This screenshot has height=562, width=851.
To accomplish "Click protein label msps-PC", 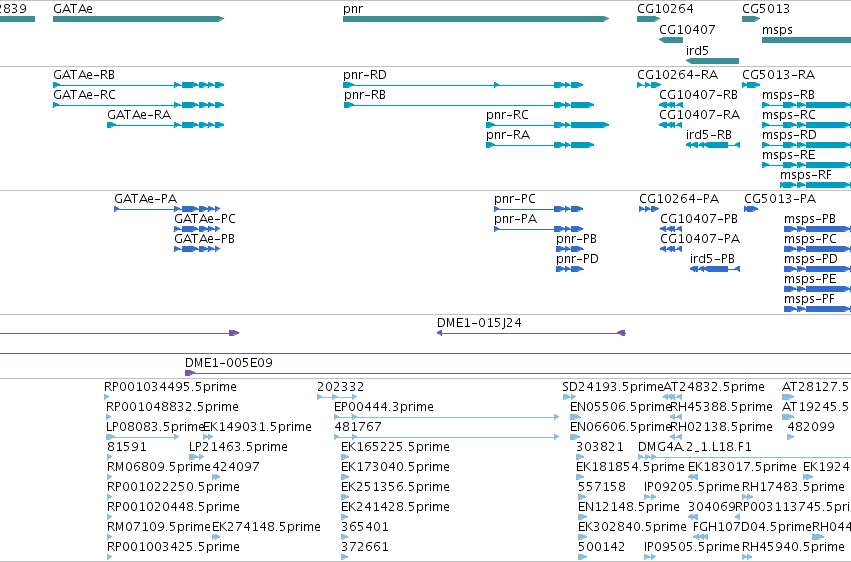I will (x=810, y=239).
